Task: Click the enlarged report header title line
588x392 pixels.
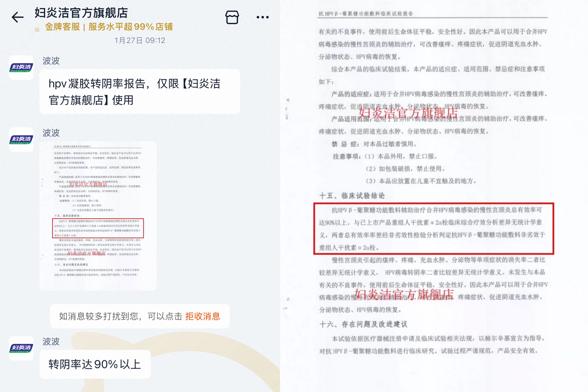Action: [366, 14]
